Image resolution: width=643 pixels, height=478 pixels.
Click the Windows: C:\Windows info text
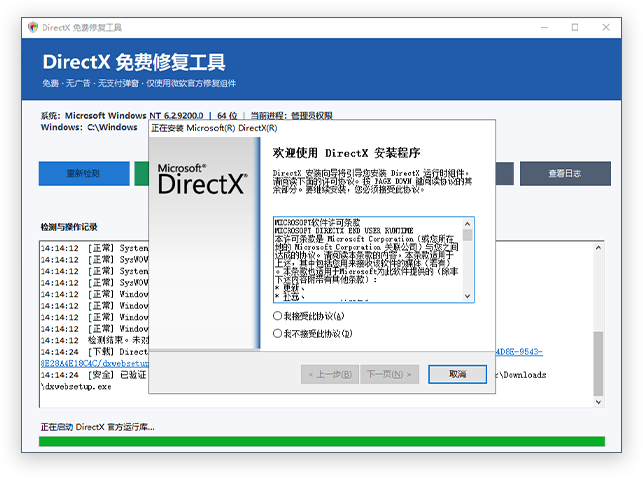(x=89, y=127)
